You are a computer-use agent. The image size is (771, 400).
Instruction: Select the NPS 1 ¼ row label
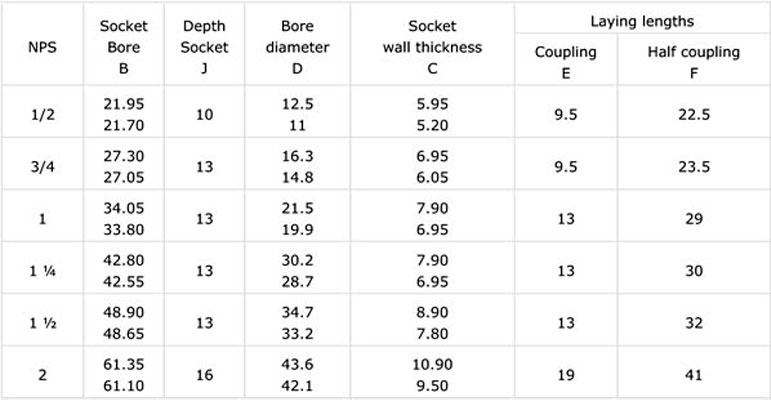[42, 271]
